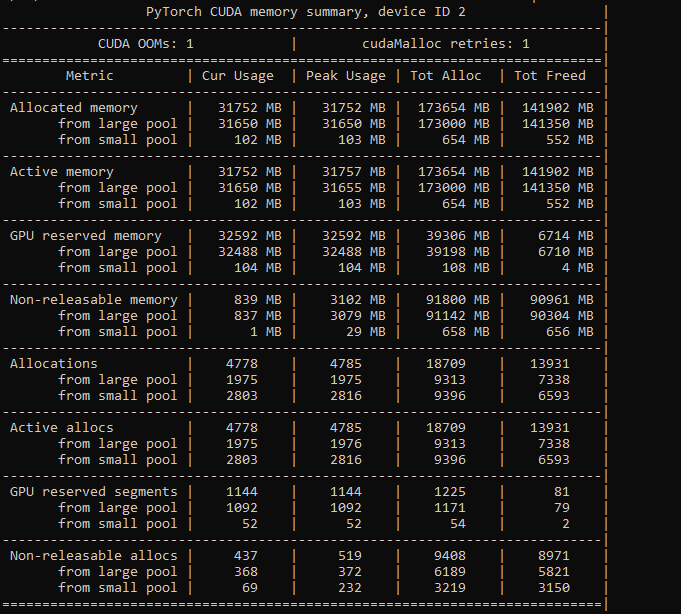This screenshot has height=614, width=681.
Task: Click the '69' small pool value
Action: pos(250,588)
